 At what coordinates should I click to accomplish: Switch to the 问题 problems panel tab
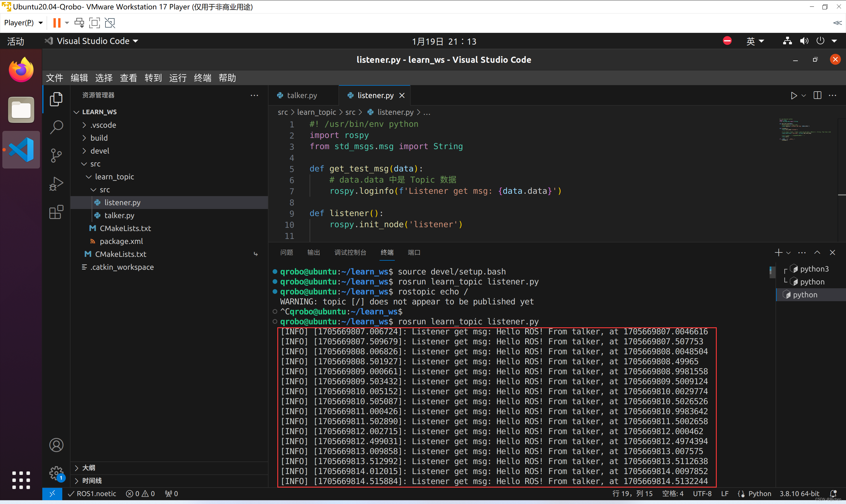286,252
